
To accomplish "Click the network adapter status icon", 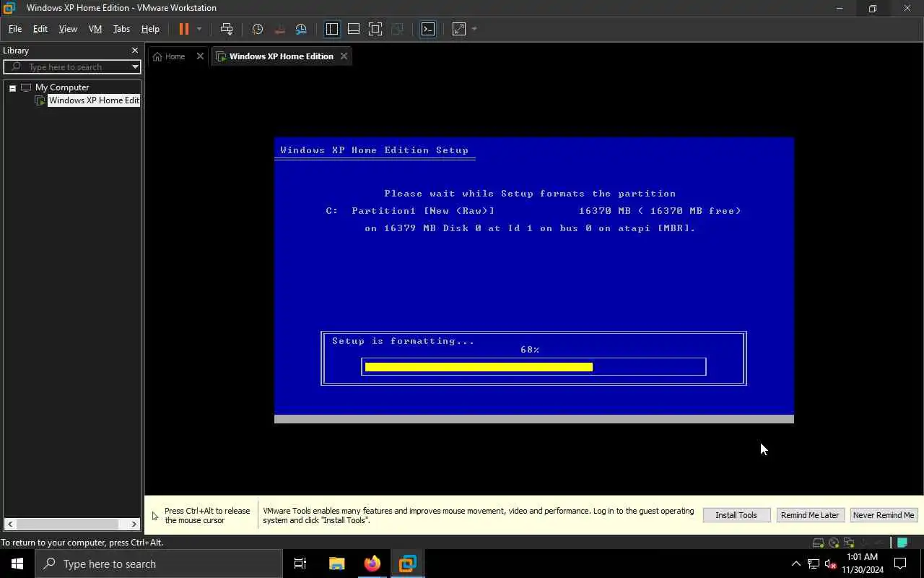I will pos(849,543).
